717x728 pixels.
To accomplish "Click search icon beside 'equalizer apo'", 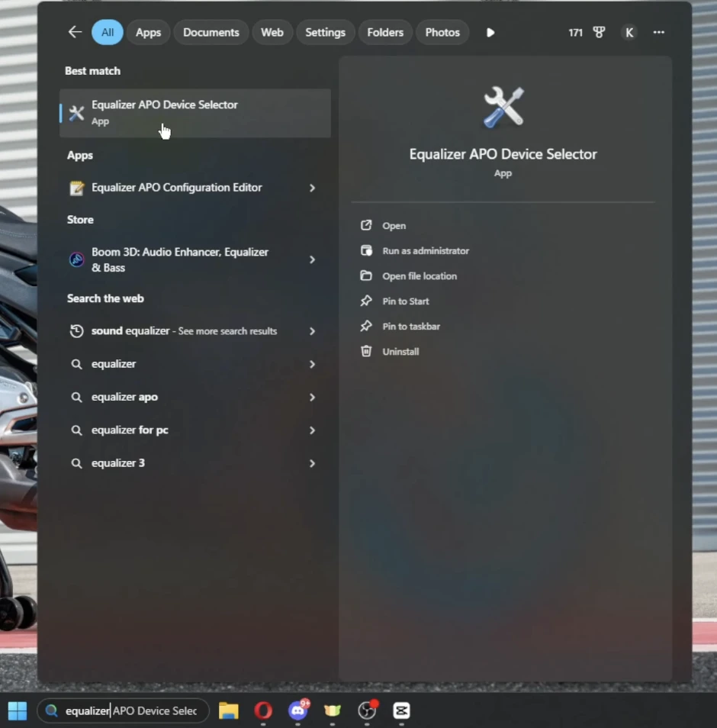I will tap(76, 398).
